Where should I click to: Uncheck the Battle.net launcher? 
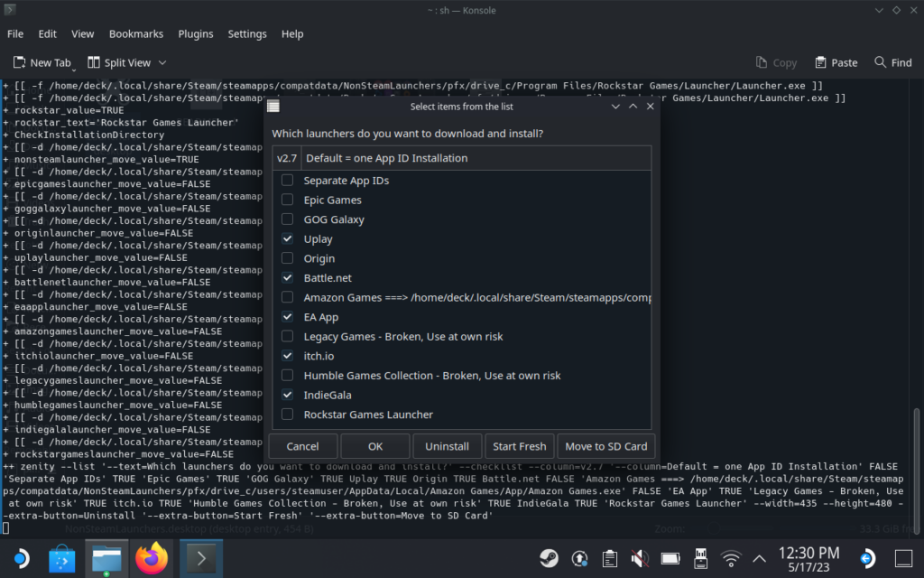(287, 278)
